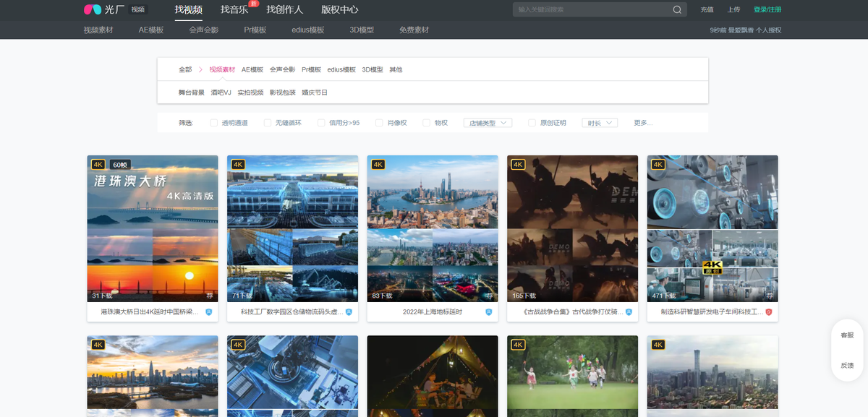
Task: Select edius模板 in sub navigation bar
Action: click(307, 30)
